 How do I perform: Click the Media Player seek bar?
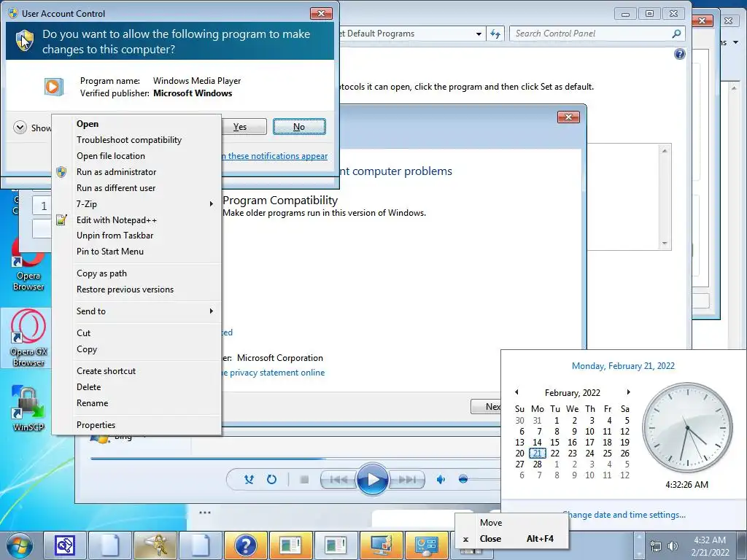tap(295, 459)
